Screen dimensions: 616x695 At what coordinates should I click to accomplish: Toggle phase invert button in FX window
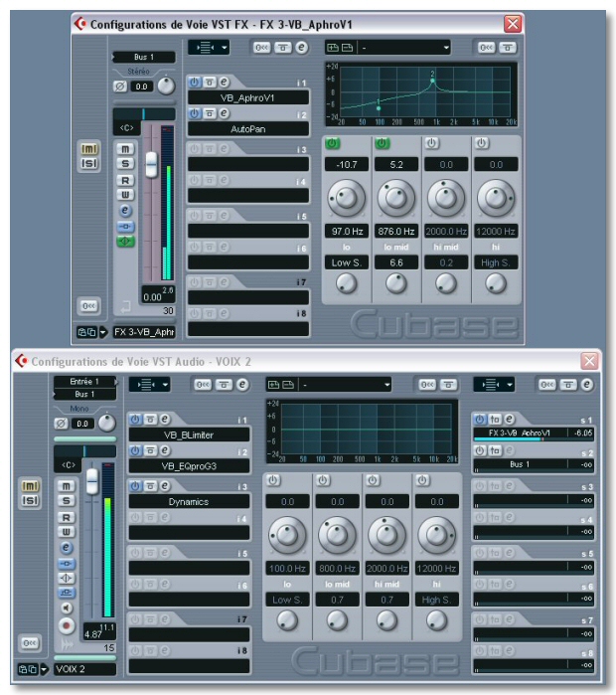point(120,87)
